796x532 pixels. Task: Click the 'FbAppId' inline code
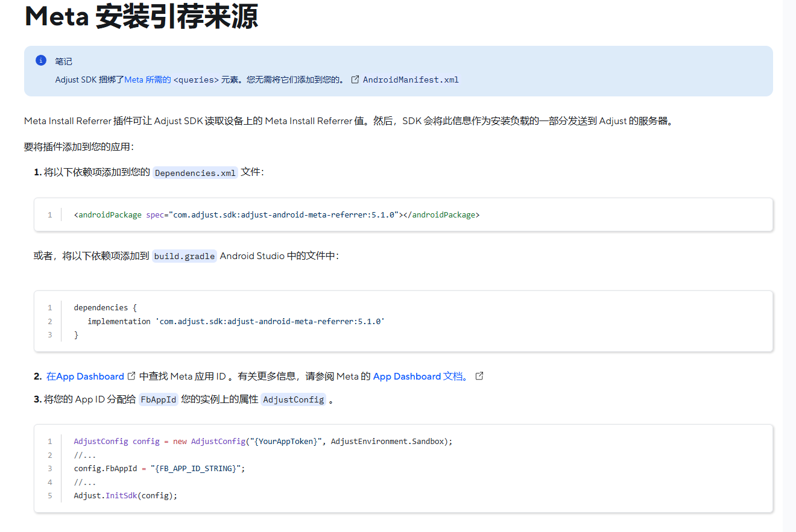(x=159, y=399)
